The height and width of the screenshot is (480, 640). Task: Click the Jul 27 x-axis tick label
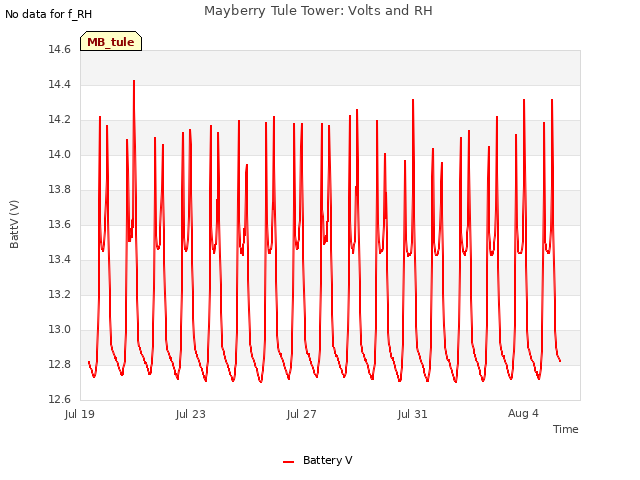tap(302, 414)
